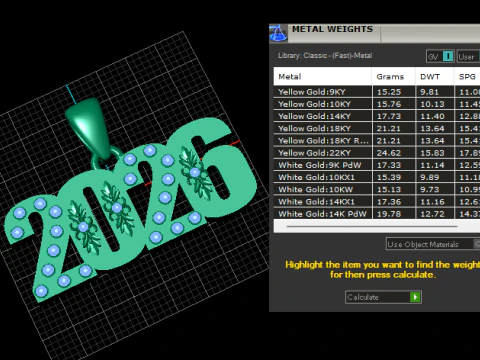
Task: Select the Yellow Gold:22KY row
Action: pyautogui.click(x=377, y=153)
